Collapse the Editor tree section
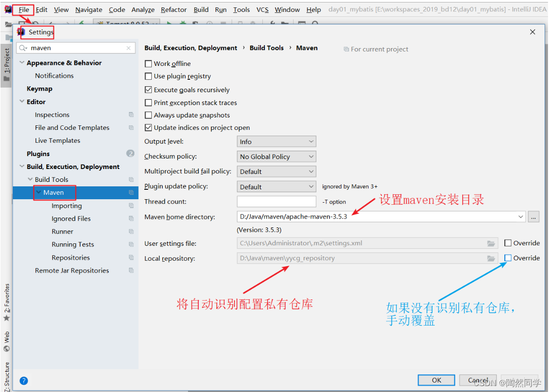The width and height of the screenshot is (549, 392). tap(22, 102)
